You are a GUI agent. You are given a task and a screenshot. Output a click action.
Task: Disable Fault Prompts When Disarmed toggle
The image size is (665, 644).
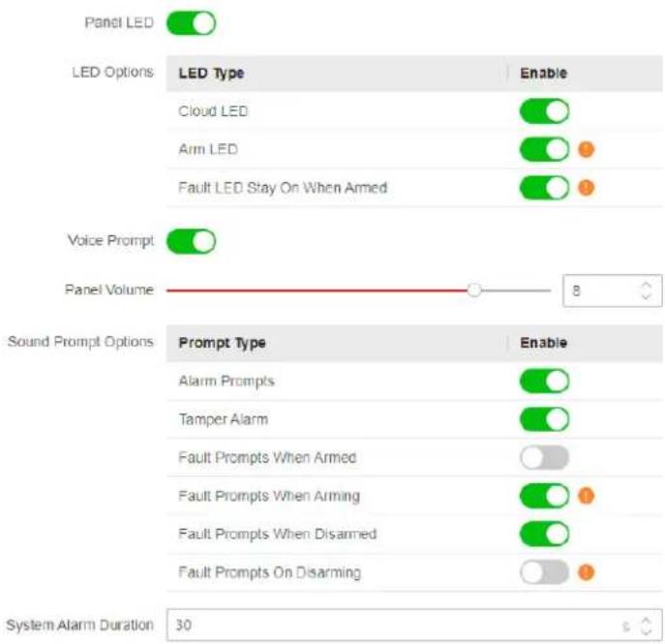tap(545, 534)
